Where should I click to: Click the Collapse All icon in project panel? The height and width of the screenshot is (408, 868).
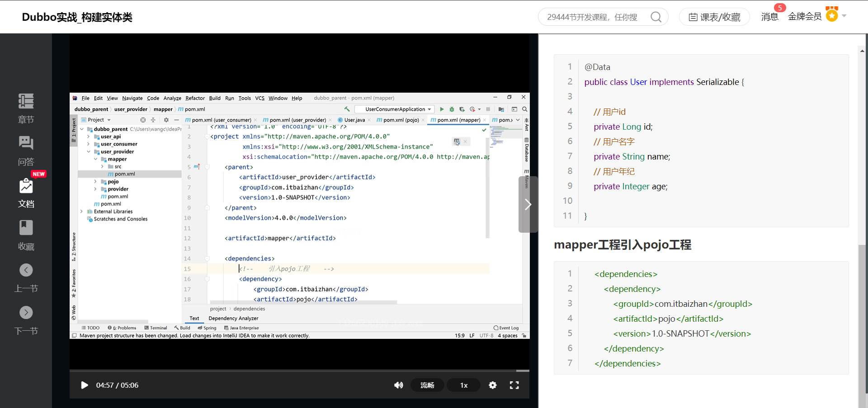153,120
